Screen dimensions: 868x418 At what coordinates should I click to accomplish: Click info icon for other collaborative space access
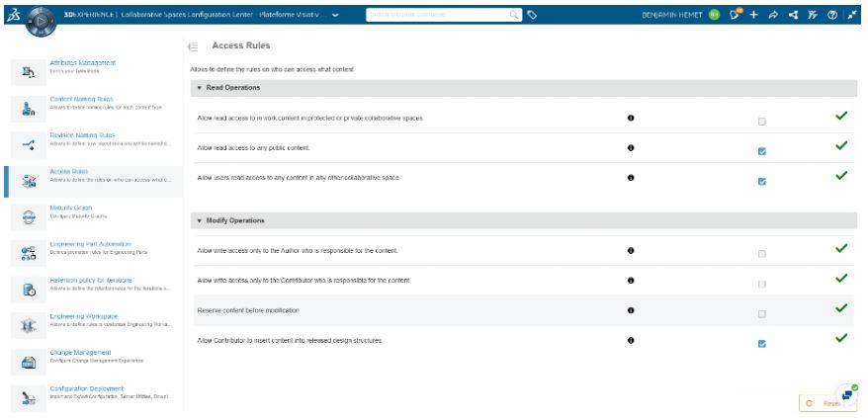tap(631, 178)
